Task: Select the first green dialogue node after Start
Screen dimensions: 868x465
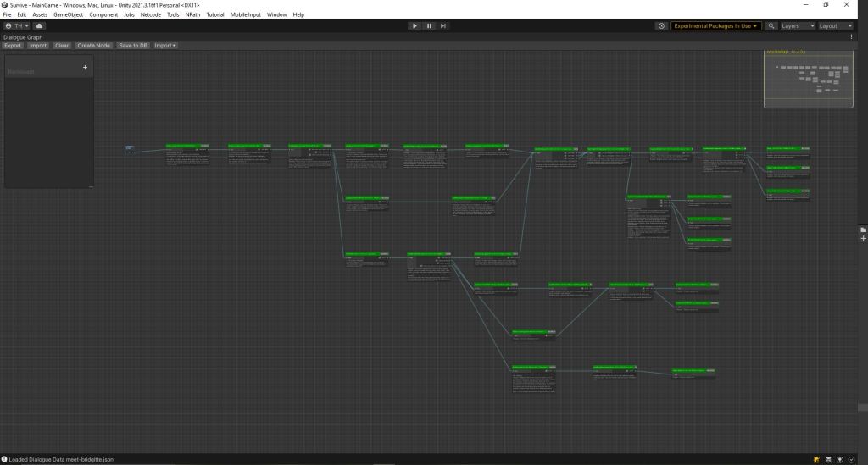Action: coord(187,155)
